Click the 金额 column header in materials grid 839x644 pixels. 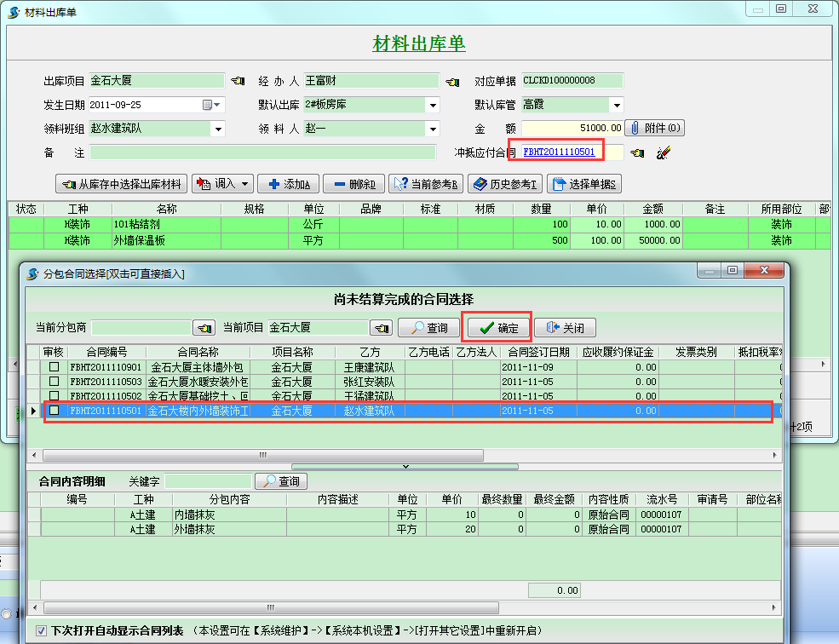pos(652,209)
